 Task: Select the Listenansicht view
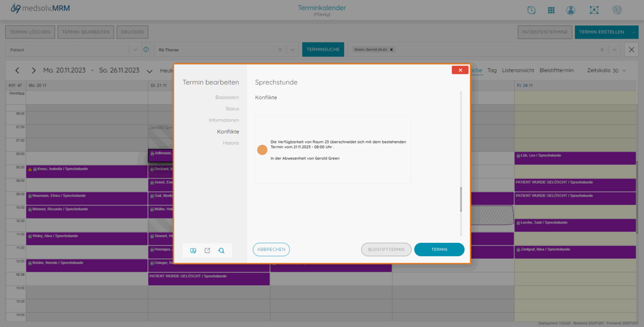(x=518, y=70)
